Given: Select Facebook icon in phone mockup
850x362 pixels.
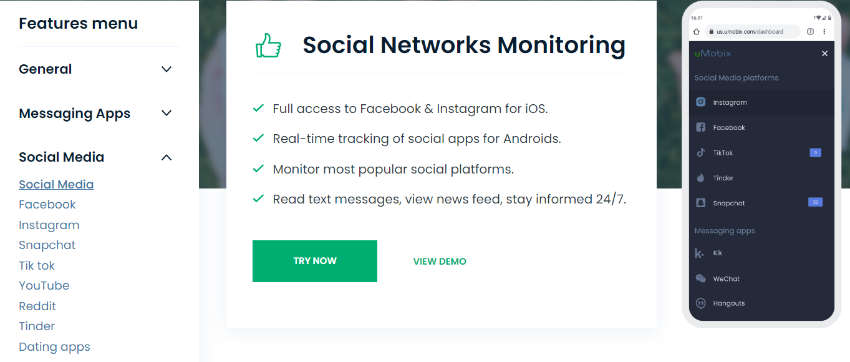Looking at the screenshot, I should point(700,127).
